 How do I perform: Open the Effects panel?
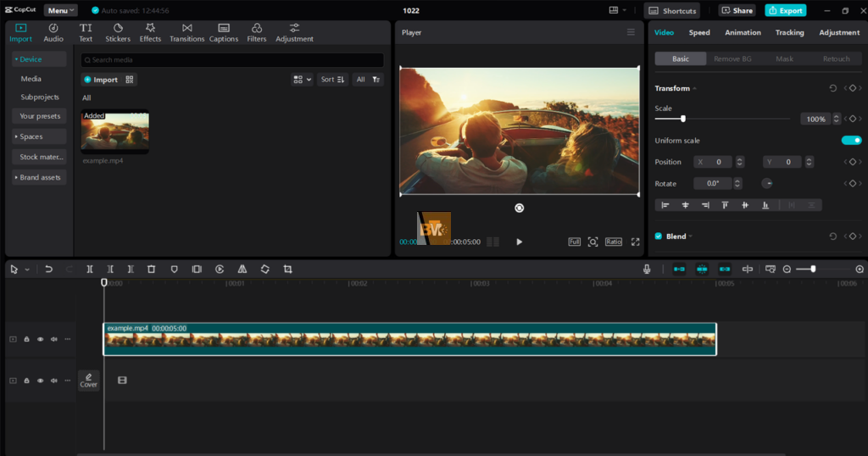pos(150,32)
